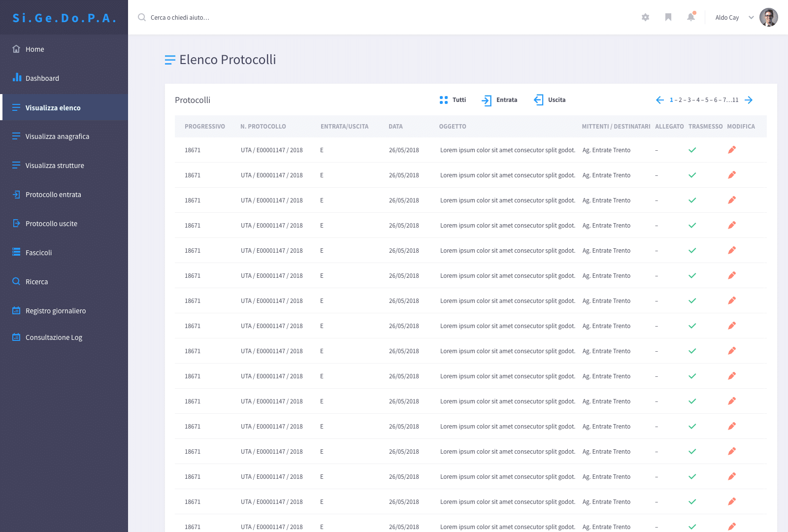Select page 1 in pagination
Screen dimensions: 788x532
[671, 100]
